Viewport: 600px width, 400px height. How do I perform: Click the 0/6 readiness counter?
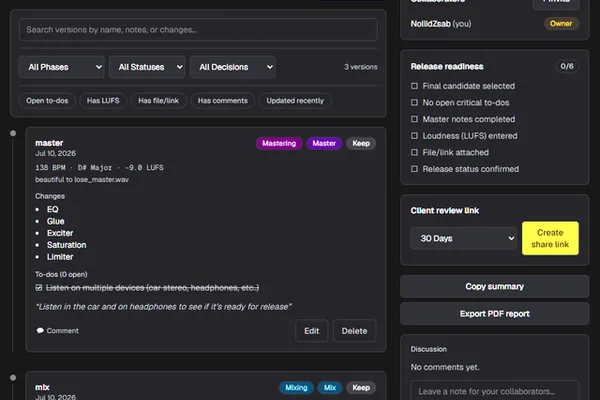pyautogui.click(x=567, y=66)
